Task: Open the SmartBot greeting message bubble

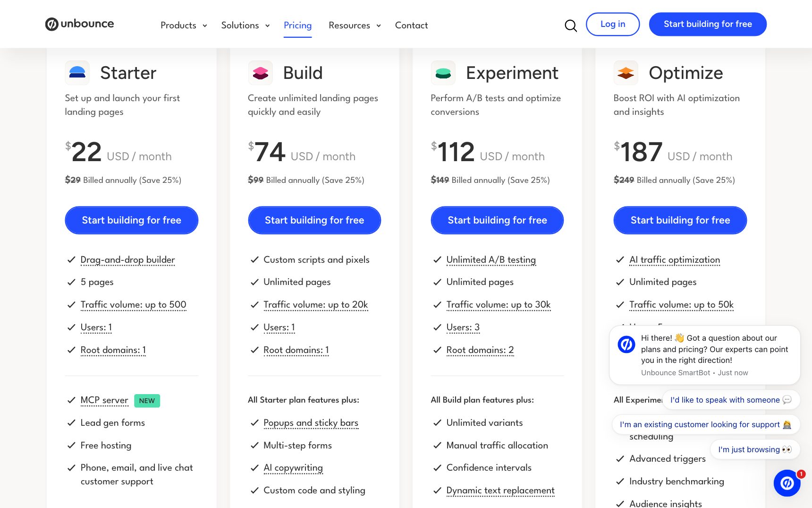Action: [705, 355]
